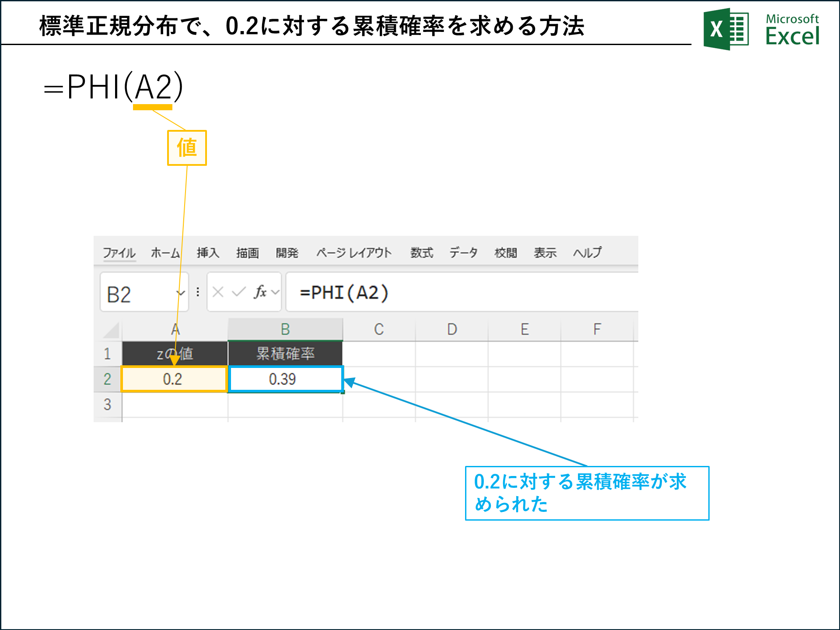Switch to the 表示 ribbon tab
The width and height of the screenshot is (840, 630).
click(545, 252)
